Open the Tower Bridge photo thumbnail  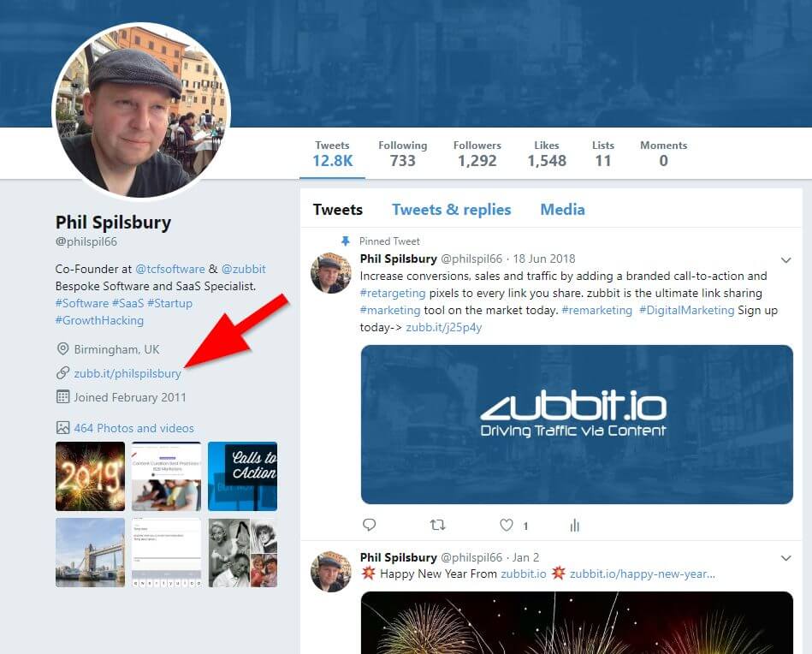point(90,552)
